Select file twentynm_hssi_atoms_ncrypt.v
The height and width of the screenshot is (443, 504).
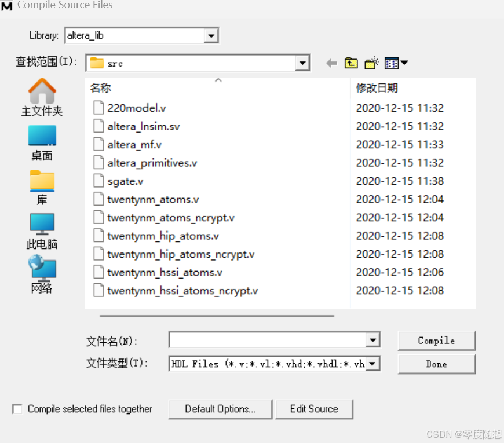tap(182, 291)
